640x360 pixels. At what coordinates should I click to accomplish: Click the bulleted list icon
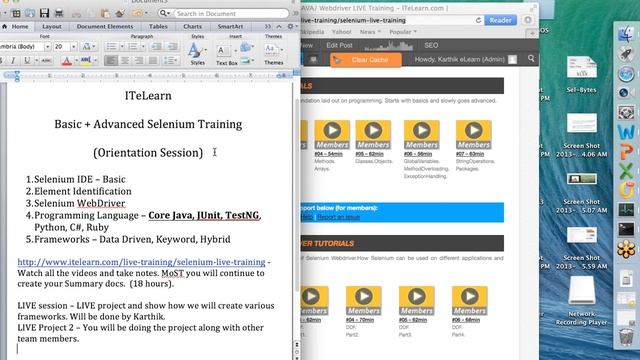pos(111,47)
